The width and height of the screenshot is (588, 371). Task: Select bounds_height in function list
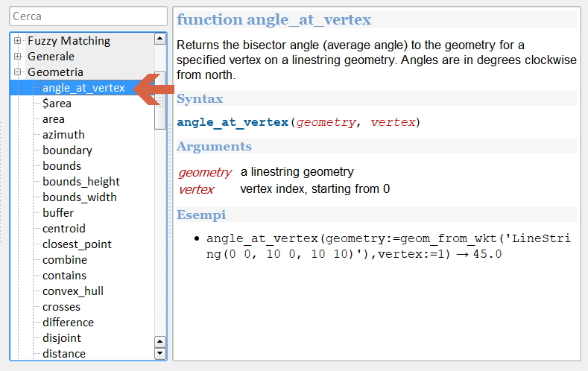(80, 182)
